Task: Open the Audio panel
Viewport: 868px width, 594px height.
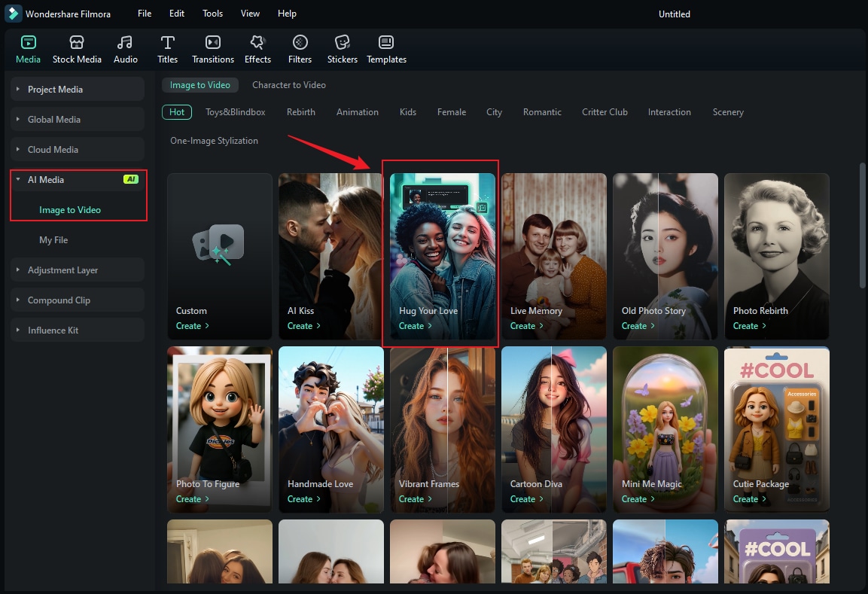Action: (x=126, y=49)
